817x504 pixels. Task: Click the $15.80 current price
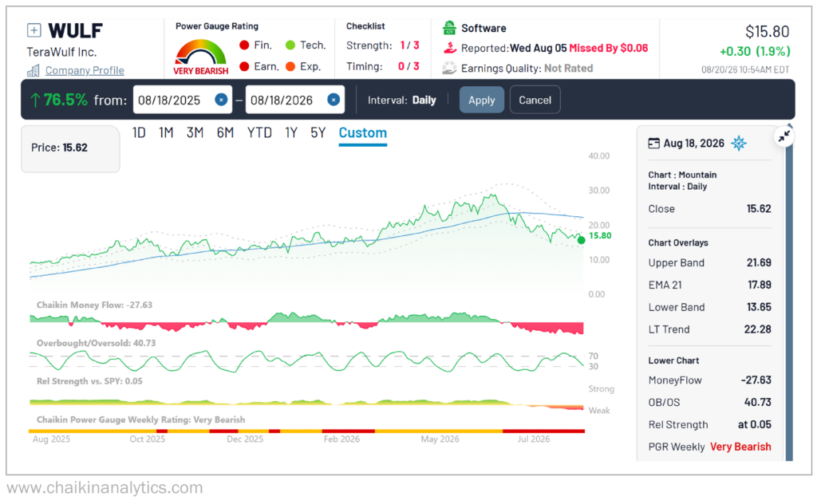pos(767,31)
